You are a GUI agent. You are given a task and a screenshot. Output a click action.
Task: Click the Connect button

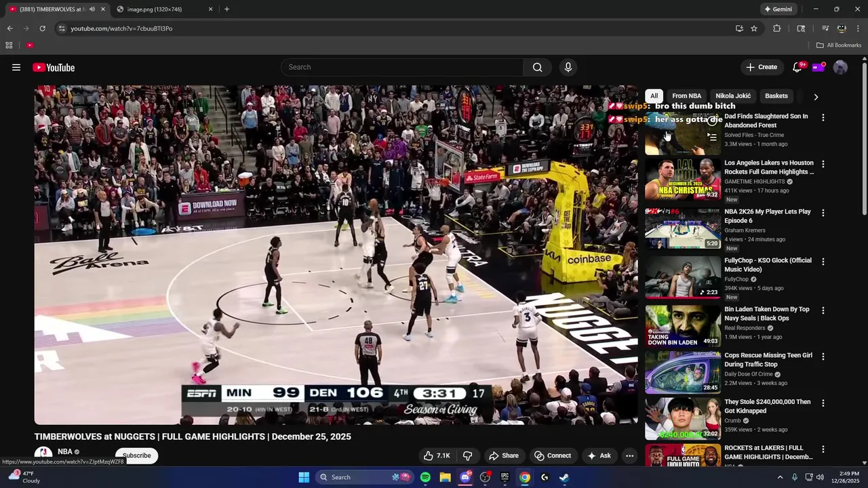coord(552,455)
